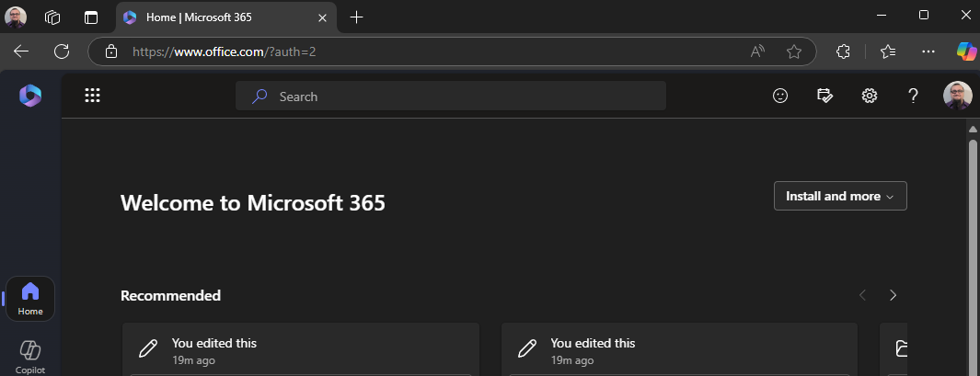Add this page to favorites star
Image resolution: width=980 pixels, height=376 pixels.
794,51
